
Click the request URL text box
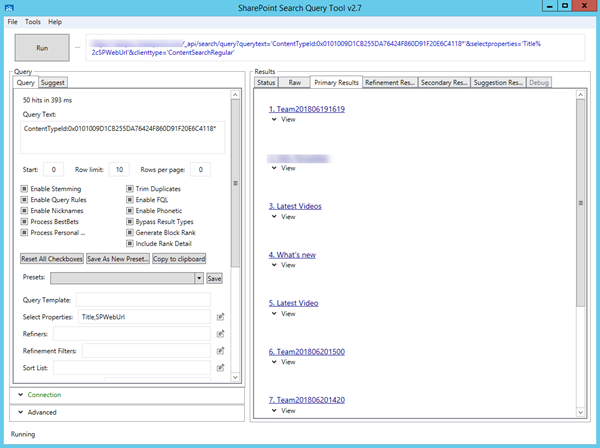335,48
